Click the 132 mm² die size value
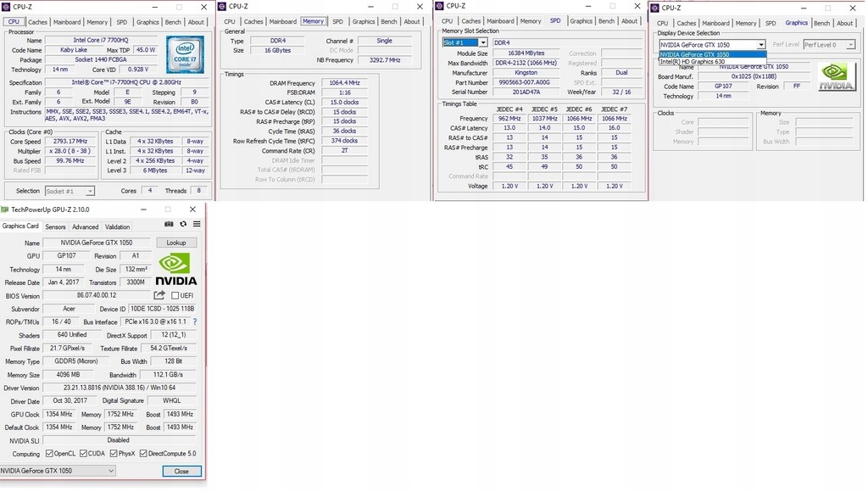 [x=136, y=269]
